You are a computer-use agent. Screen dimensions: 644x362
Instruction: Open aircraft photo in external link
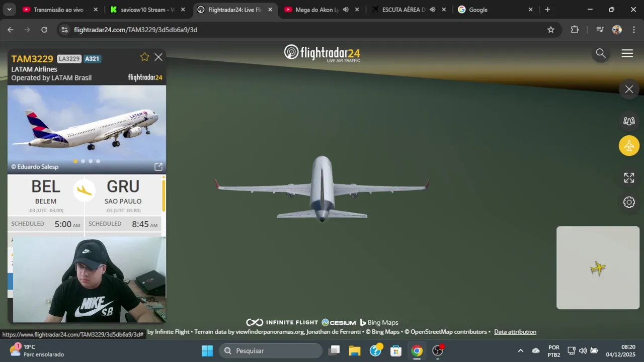[158, 166]
